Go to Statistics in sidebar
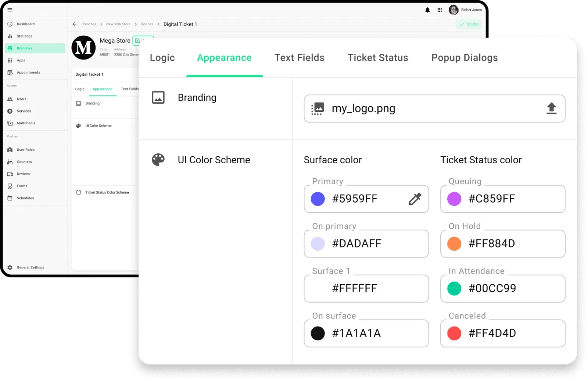 coord(25,36)
